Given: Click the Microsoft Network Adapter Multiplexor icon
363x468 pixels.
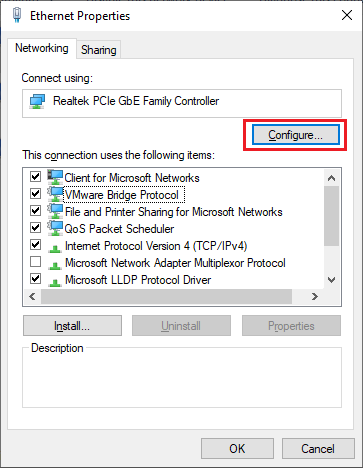Looking at the screenshot, I should coord(55,265).
